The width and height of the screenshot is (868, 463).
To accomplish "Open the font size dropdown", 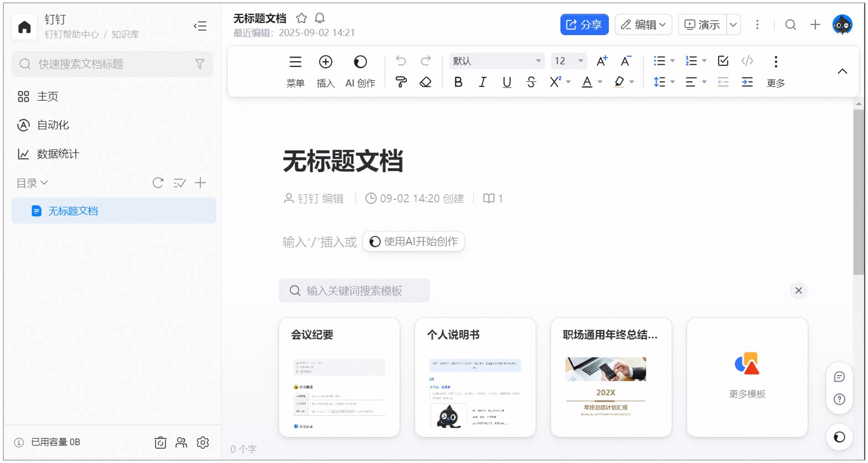I will 569,61.
